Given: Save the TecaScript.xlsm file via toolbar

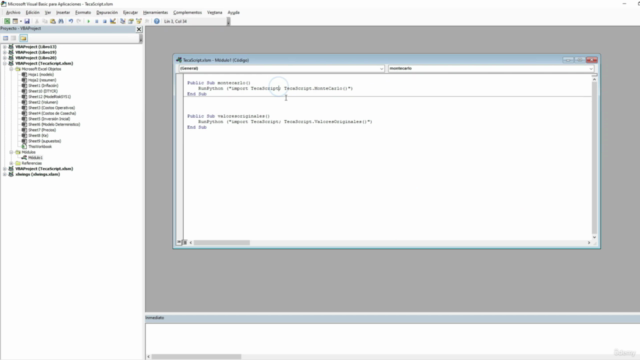Looking at the screenshot, I should point(27,21).
